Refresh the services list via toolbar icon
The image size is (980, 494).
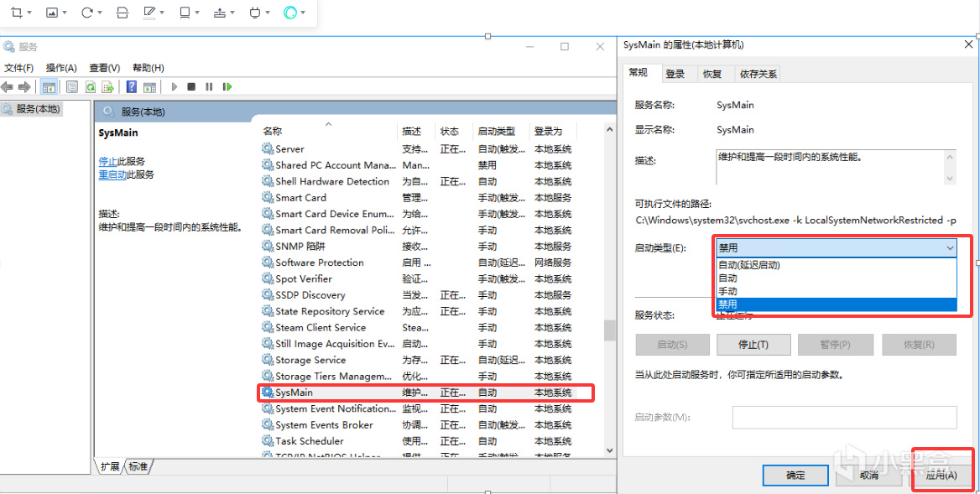tap(91, 87)
